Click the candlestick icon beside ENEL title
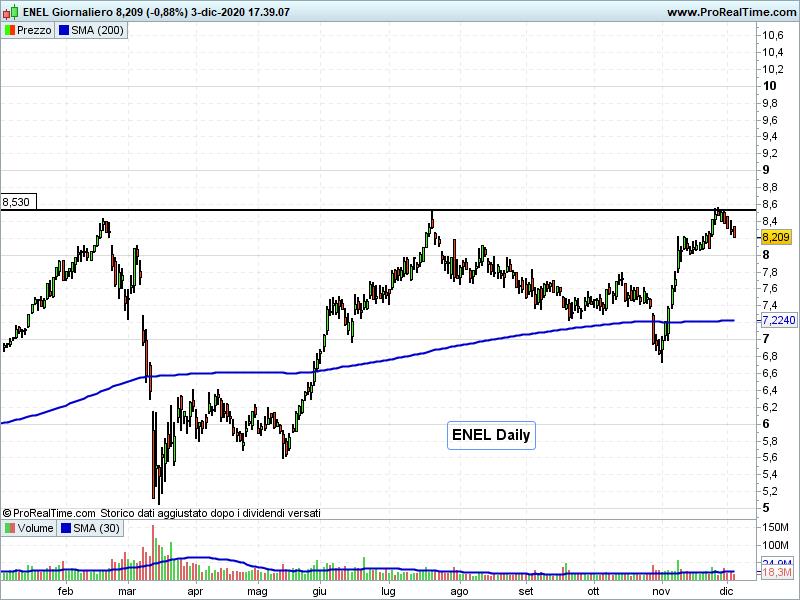This screenshot has height=600, width=800. coord(11,12)
